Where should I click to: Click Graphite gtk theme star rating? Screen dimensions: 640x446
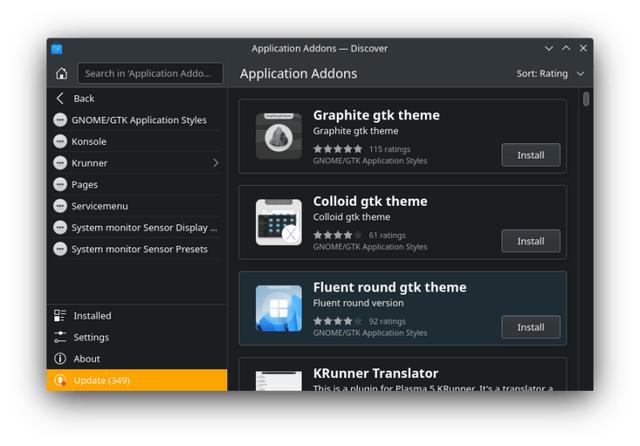pyautogui.click(x=338, y=149)
